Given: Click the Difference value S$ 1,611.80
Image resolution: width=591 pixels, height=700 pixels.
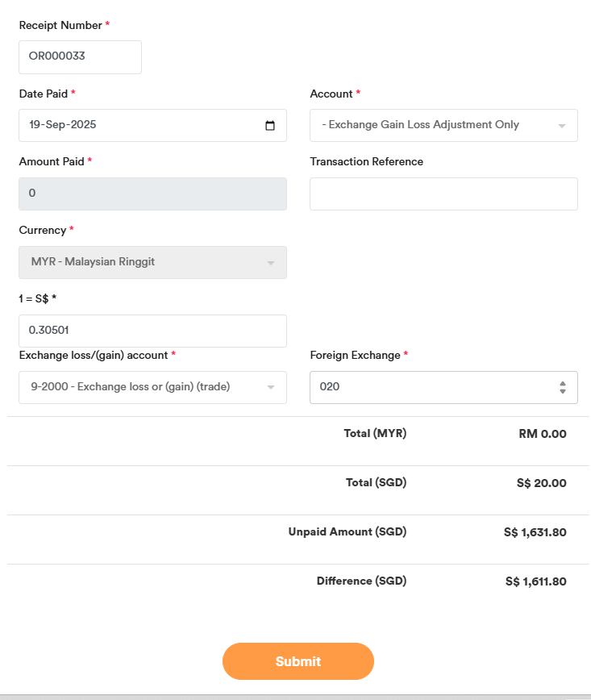Looking at the screenshot, I should (535, 581).
